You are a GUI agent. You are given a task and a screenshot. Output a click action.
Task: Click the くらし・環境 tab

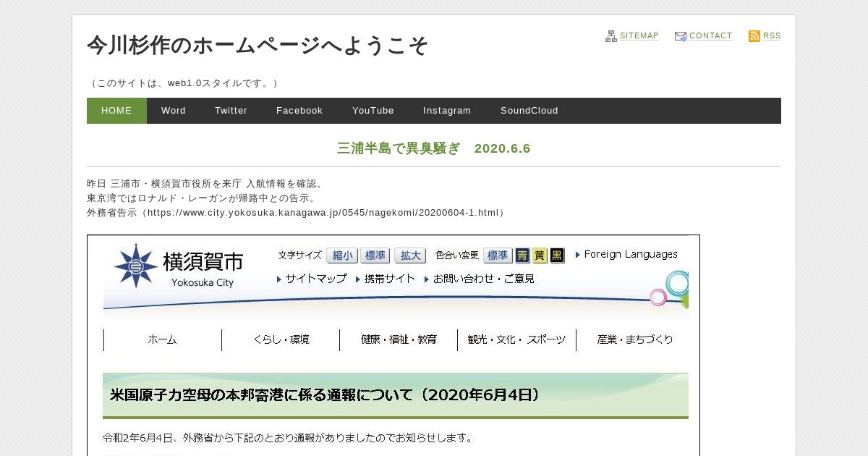pos(281,339)
